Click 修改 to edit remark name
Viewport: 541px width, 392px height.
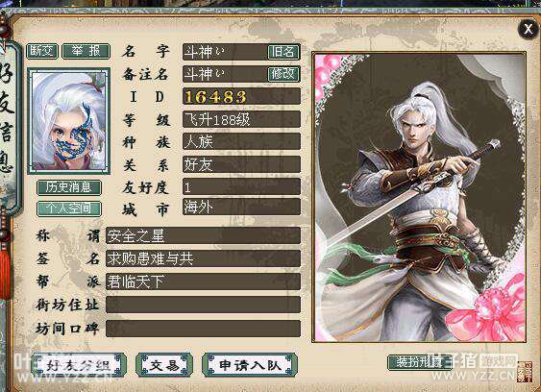283,74
